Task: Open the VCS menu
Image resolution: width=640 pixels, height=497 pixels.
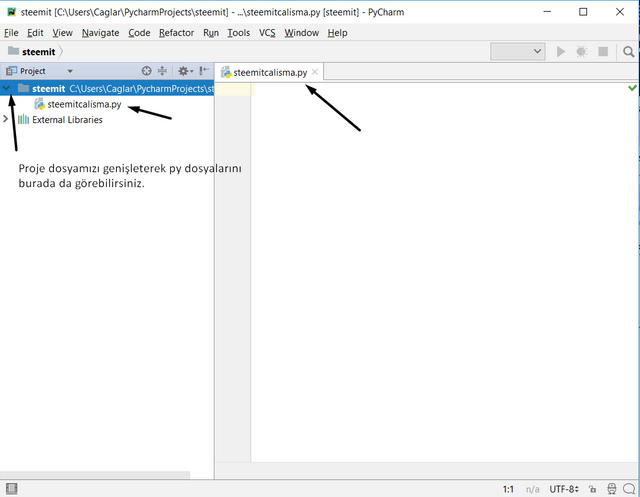Action: click(267, 33)
